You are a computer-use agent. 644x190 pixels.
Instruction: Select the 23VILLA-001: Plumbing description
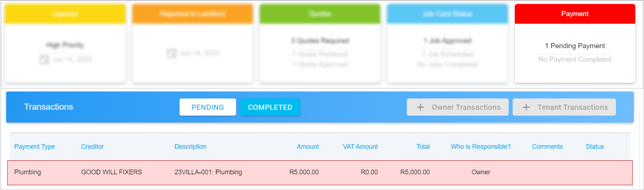tap(208, 172)
